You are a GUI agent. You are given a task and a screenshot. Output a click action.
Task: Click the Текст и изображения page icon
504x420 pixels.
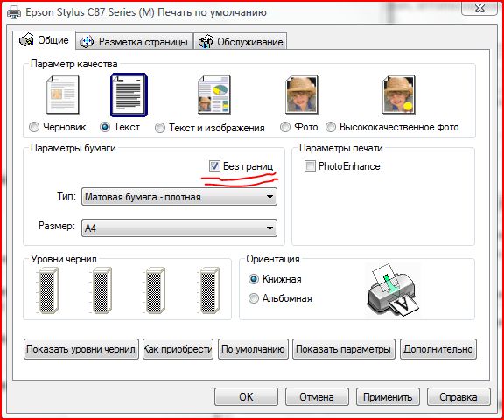point(214,94)
